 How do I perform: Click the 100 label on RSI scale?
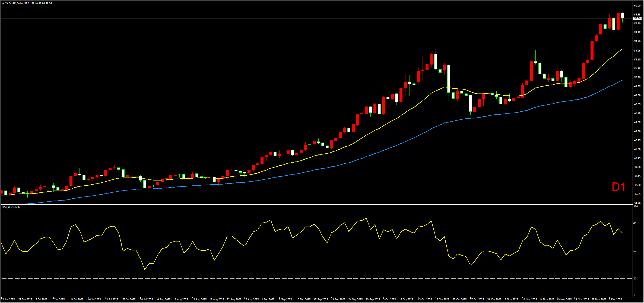[x=635, y=207]
